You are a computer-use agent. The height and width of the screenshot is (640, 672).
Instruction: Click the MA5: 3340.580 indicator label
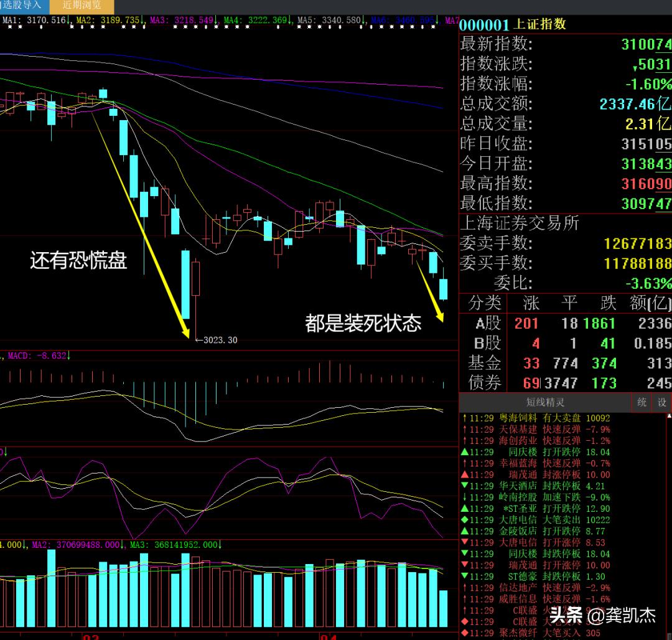[330, 20]
